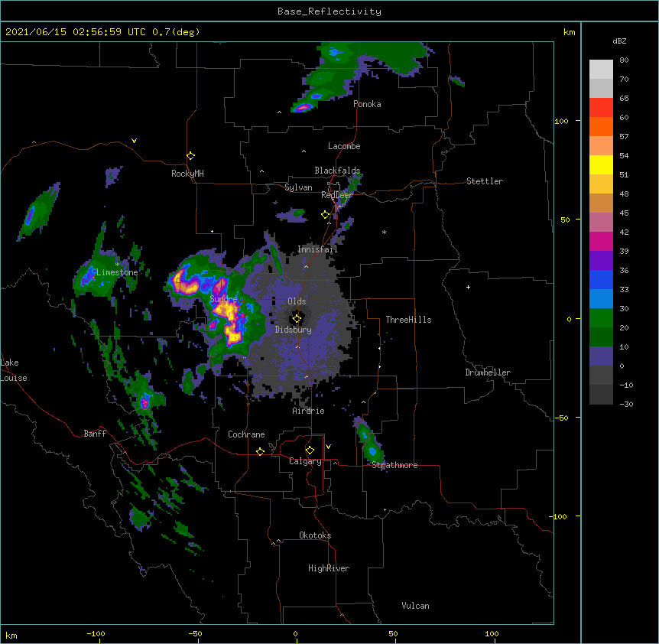
Task: Click the Vulcan town label
Action: (415, 606)
